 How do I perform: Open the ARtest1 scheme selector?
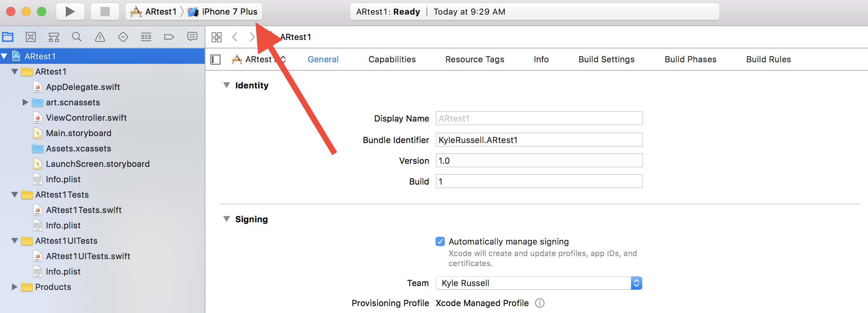(154, 12)
